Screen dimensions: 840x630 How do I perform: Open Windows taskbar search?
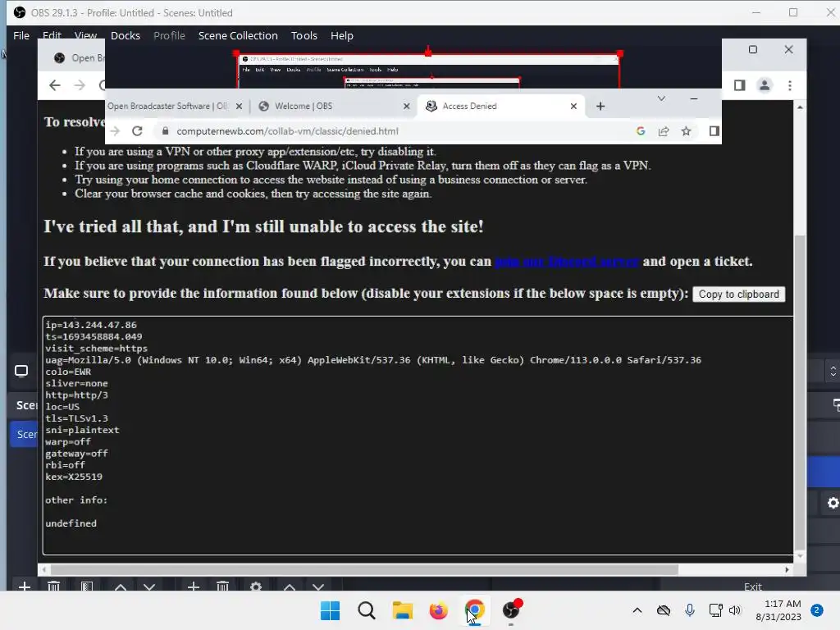[367, 610]
